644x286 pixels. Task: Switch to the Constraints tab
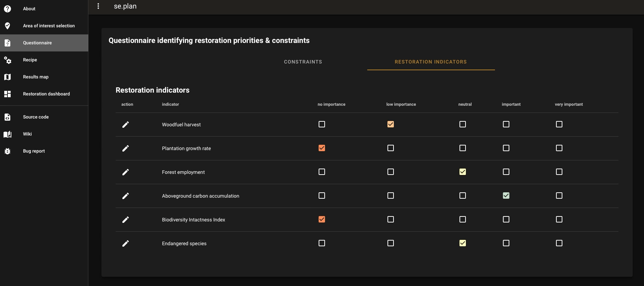coord(303,62)
